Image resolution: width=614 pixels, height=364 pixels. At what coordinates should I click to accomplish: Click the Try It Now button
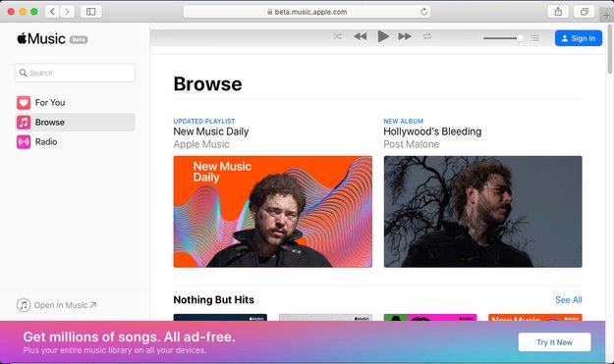tap(554, 342)
